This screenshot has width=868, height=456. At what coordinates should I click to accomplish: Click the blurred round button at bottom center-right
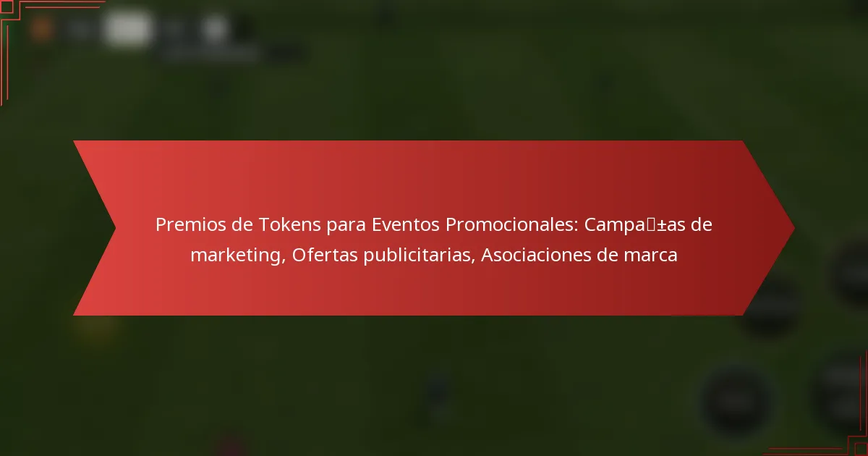tap(736, 399)
